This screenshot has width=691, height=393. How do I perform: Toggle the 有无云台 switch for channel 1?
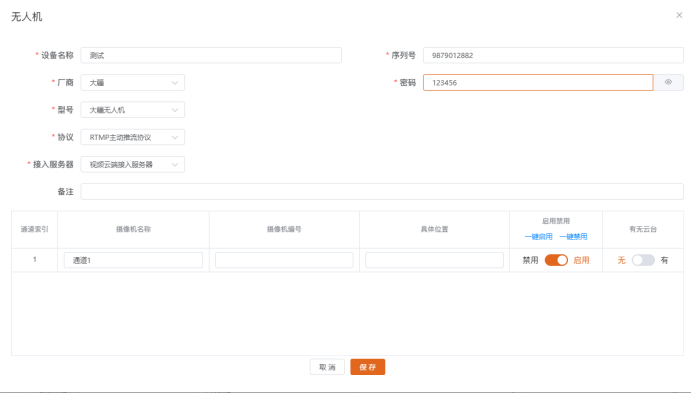[643, 260]
